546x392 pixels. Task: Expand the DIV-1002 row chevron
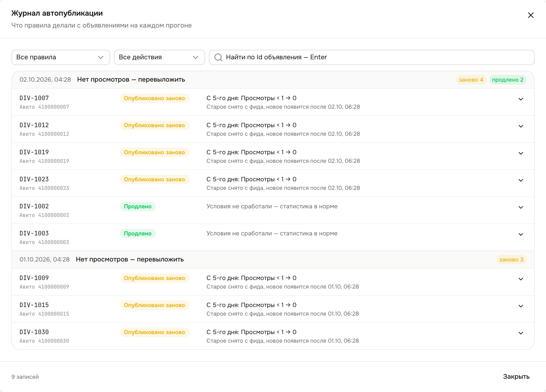point(521,207)
